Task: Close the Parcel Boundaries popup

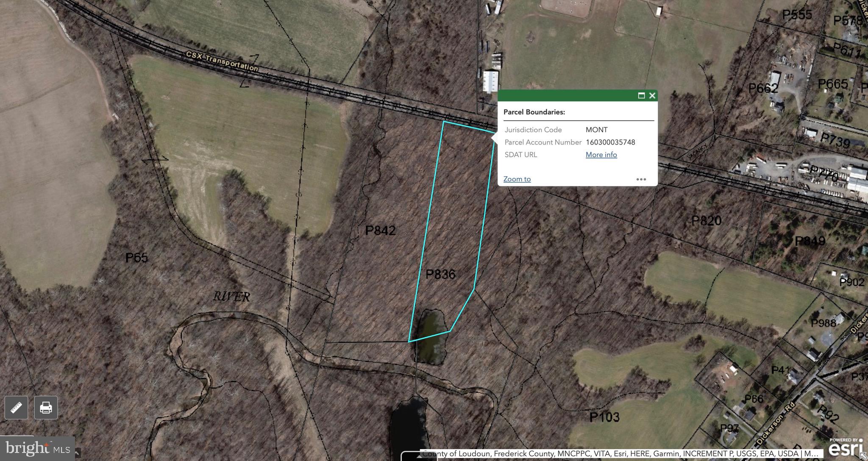Action: [652, 96]
